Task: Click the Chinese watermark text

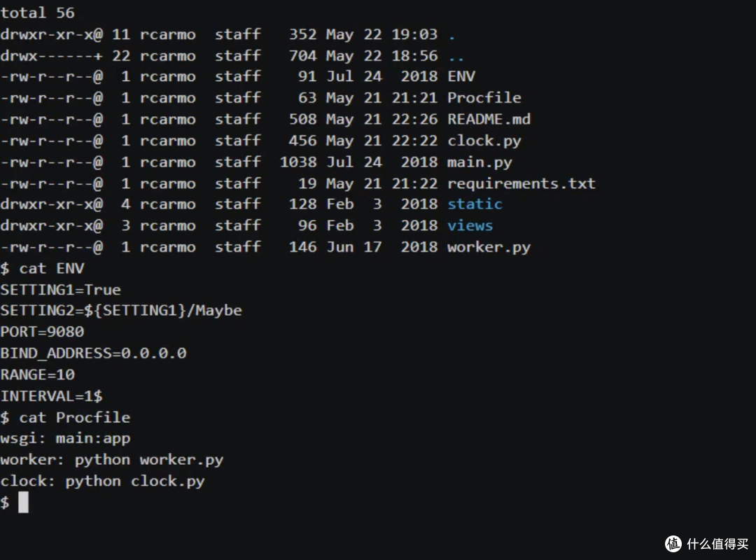Action: 717,544
